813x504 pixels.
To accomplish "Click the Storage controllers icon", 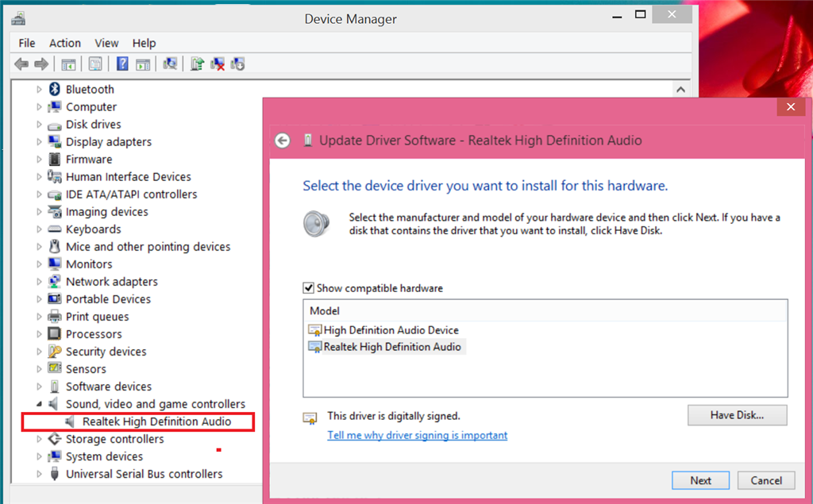I will click(55, 439).
